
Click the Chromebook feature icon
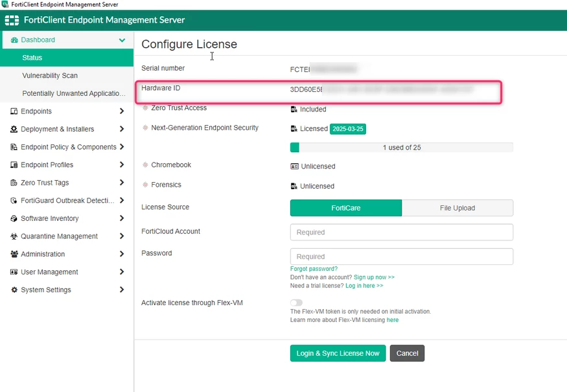[x=145, y=165]
